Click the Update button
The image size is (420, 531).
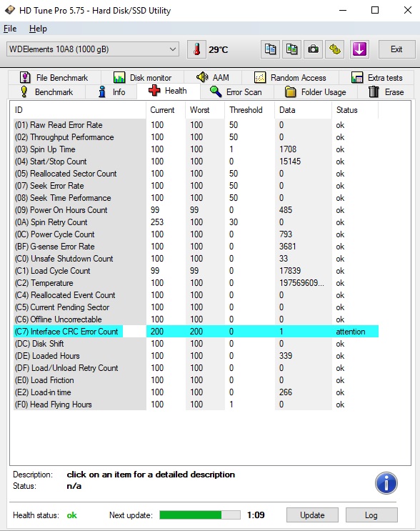(x=312, y=515)
